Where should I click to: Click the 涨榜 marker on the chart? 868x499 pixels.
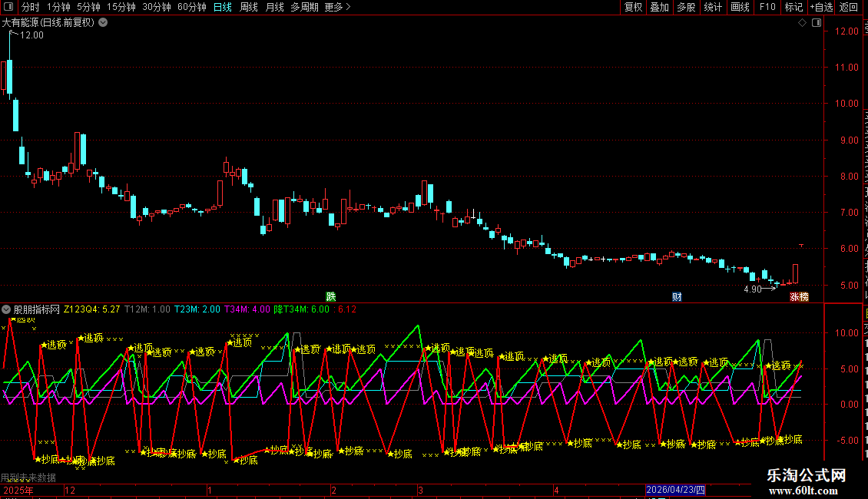tap(799, 296)
